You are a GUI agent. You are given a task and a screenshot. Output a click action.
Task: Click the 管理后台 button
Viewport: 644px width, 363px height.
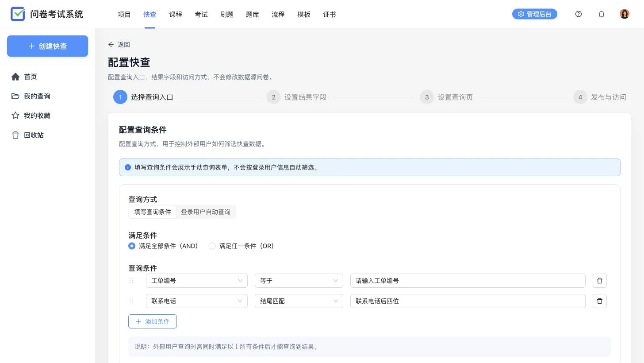(x=535, y=14)
